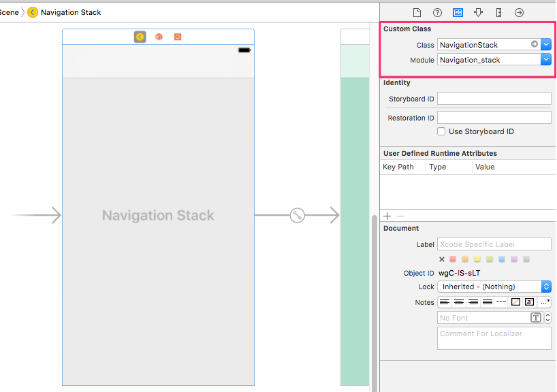Open the Class dropdown showing NavigationStack
The image size is (557, 392).
point(545,44)
